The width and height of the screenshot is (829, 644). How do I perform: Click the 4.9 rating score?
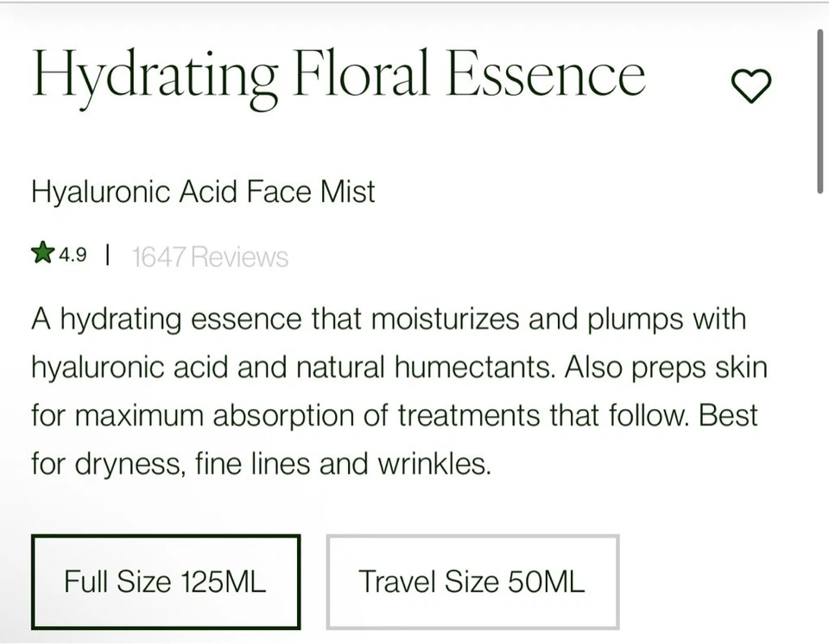coord(73,255)
